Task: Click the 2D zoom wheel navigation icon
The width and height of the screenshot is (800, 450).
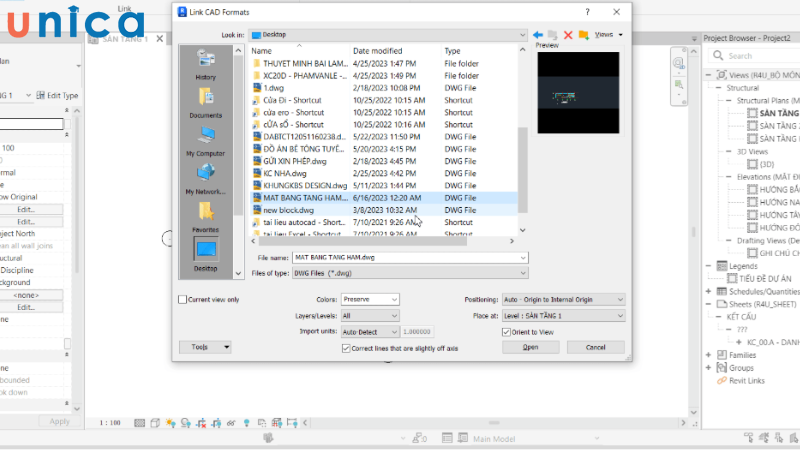Action: tap(678, 63)
